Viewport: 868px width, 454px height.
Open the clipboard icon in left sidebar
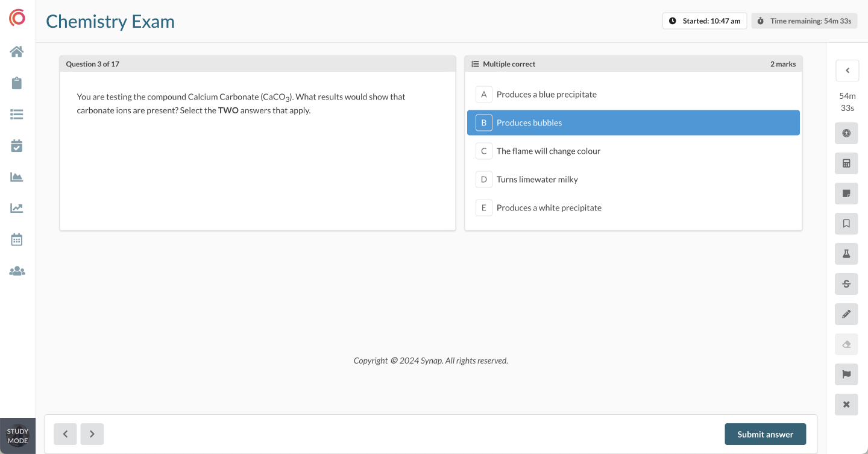click(17, 83)
